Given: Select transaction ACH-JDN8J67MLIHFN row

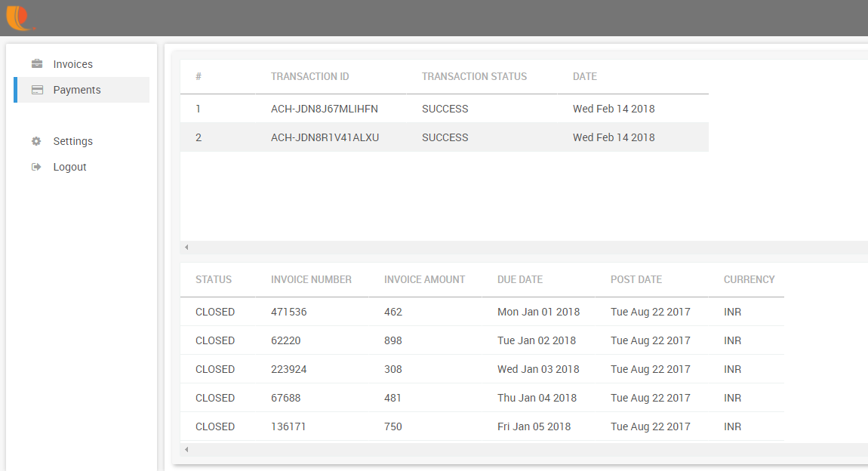Looking at the screenshot, I should (325, 109).
